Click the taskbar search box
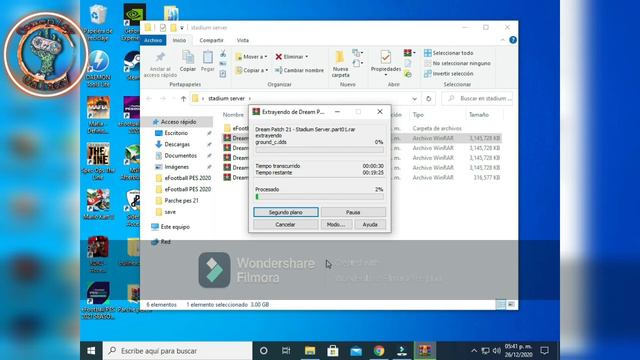The width and height of the screenshot is (640, 360). [178, 351]
